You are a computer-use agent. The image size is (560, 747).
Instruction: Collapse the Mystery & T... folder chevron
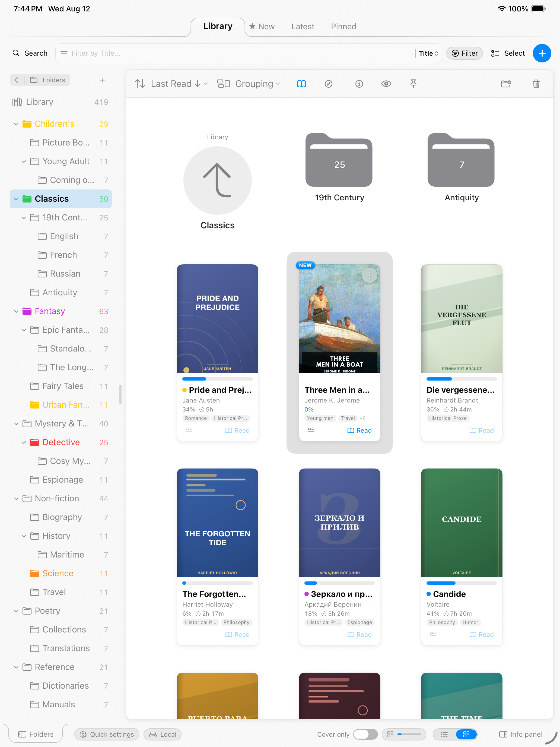pyautogui.click(x=16, y=423)
